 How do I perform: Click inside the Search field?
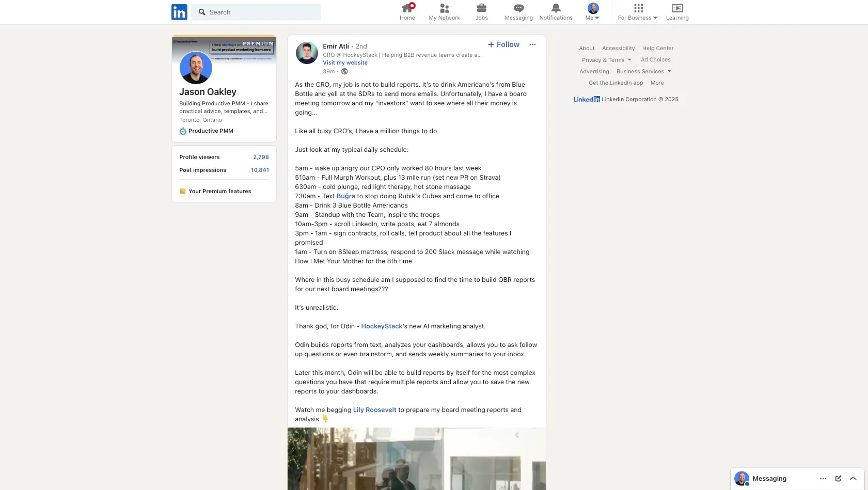tap(257, 12)
